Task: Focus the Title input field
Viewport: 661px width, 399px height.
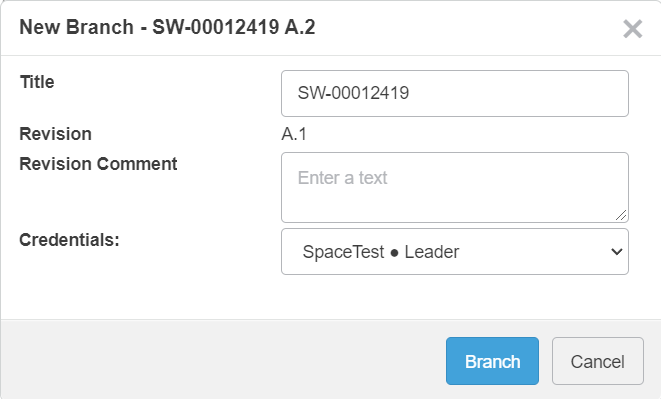Action: tap(455, 93)
